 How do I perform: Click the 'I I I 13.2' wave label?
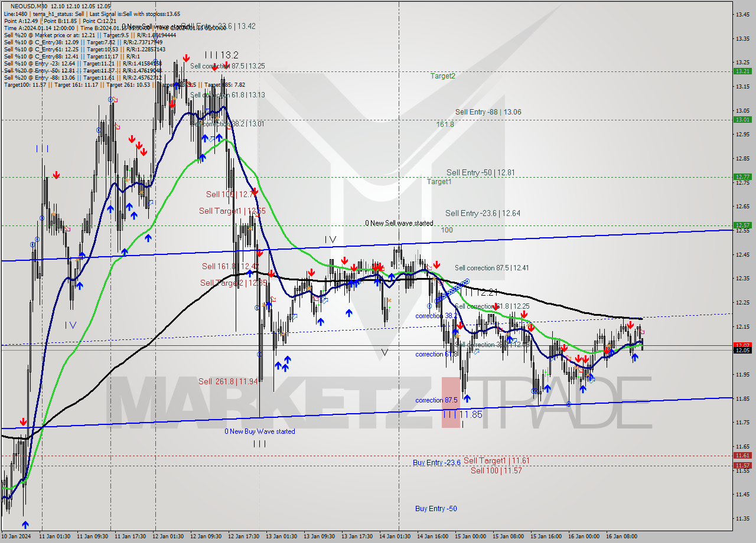pos(221,55)
